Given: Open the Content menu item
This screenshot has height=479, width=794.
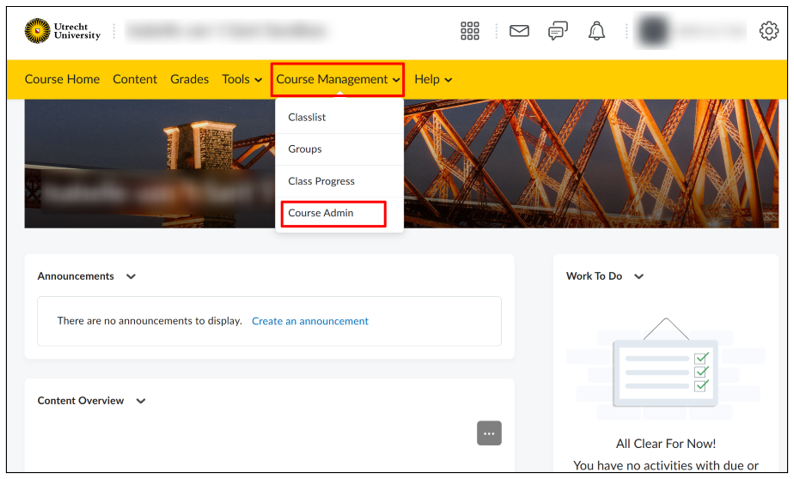Looking at the screenshot, I should 135,79.
